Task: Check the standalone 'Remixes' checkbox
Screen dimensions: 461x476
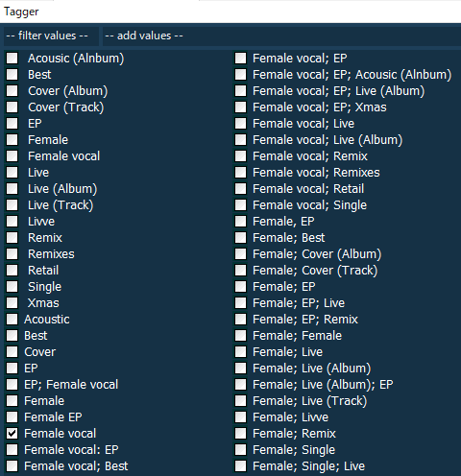Action: point(12,253)
